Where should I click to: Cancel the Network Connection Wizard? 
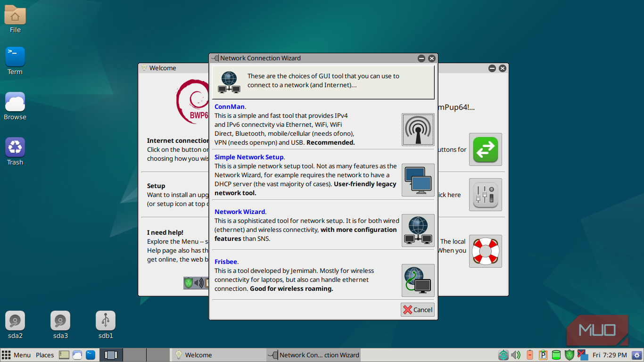click(418, 310)
